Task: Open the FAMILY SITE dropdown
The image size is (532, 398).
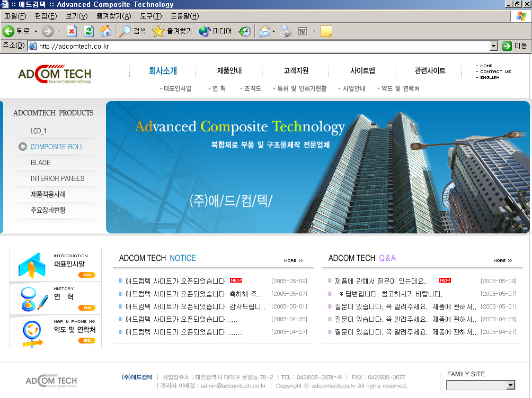Action: tap(510, 385)
